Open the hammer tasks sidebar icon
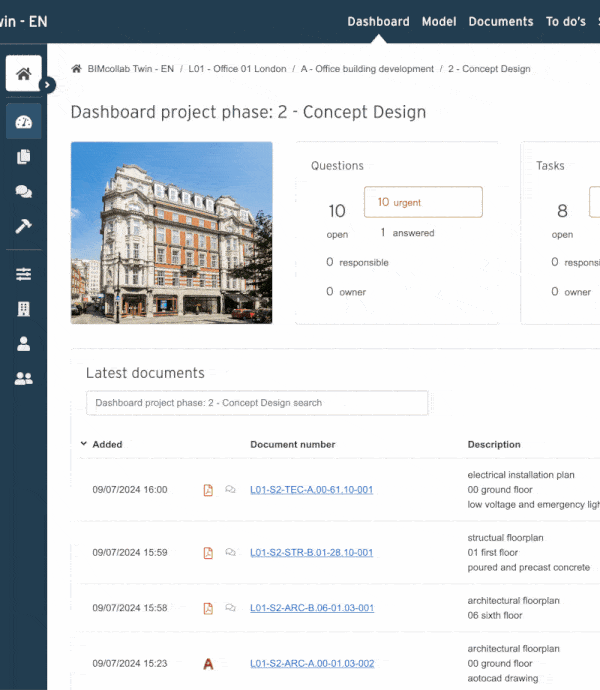Viewport: 600px width, 690px height. coord(24,226)
